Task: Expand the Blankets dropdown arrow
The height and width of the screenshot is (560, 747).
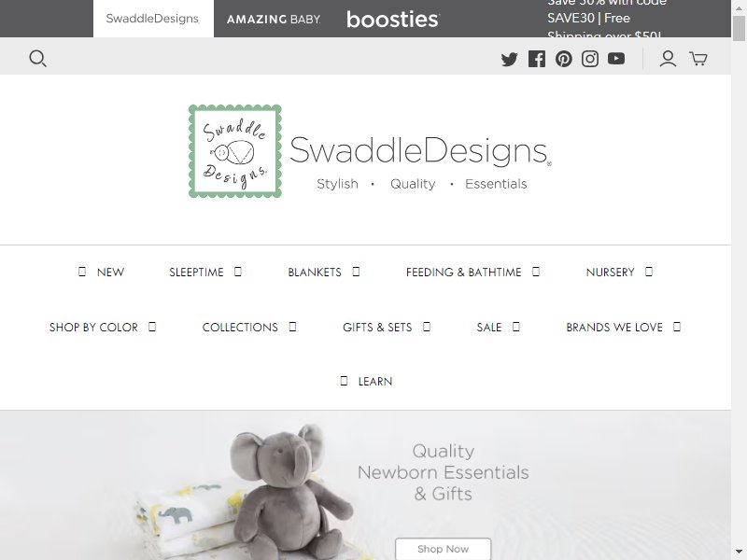Action: (x=356, y=272)
